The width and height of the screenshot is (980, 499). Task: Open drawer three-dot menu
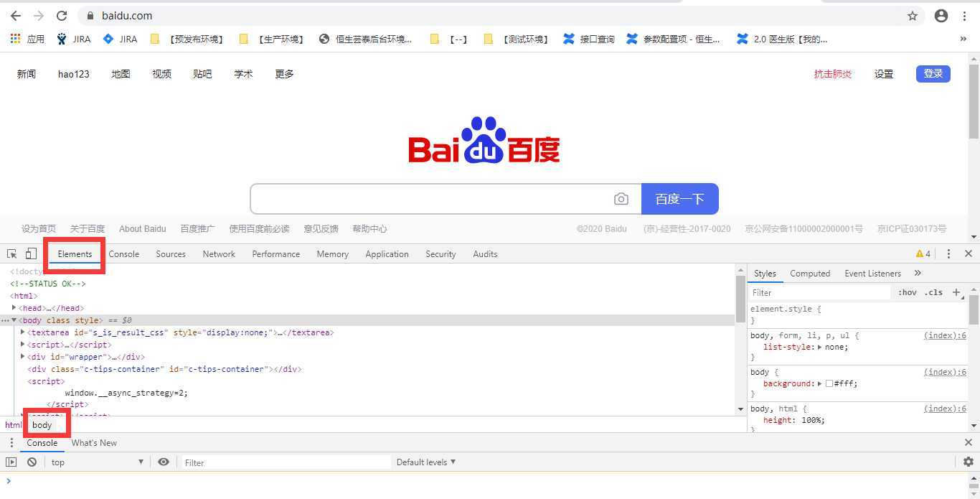pyautogui.click(x=11, y=442)
